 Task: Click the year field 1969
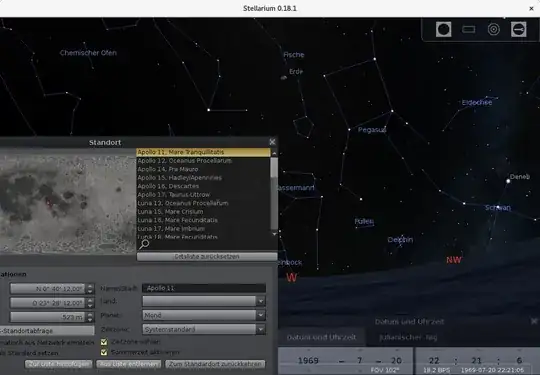tap(308, 361)
